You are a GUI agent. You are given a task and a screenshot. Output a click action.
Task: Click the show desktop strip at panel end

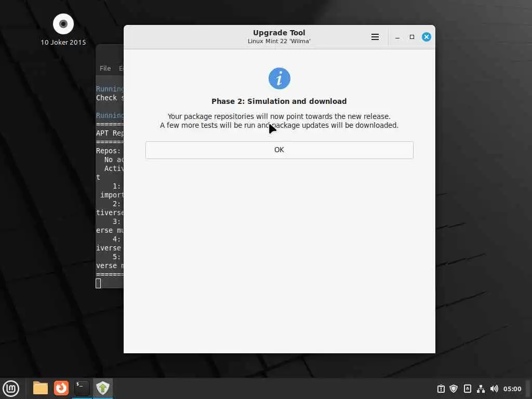528,388
